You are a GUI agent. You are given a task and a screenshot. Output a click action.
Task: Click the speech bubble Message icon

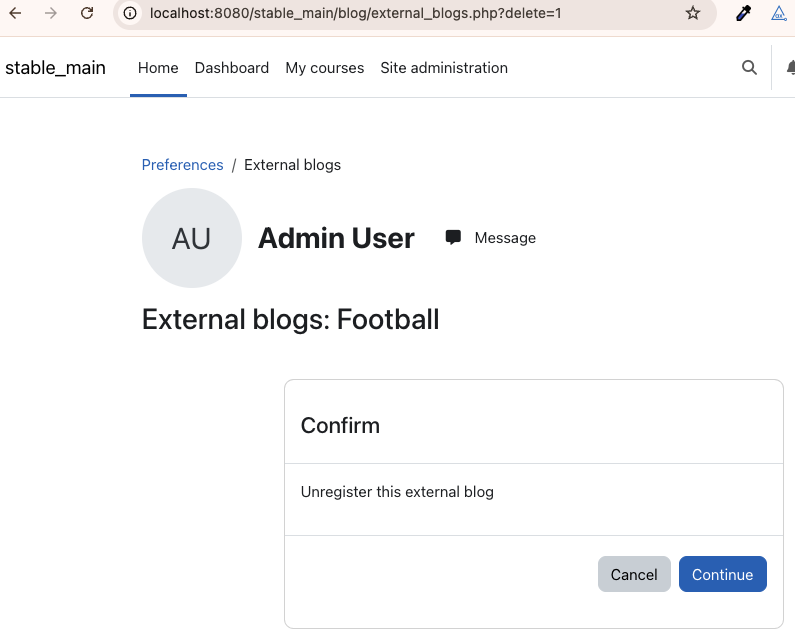tap(453, 237)
